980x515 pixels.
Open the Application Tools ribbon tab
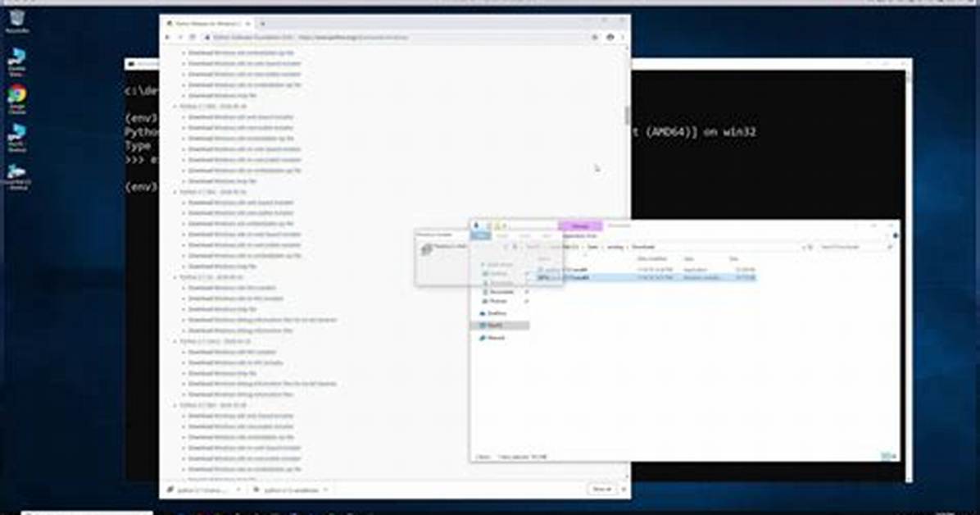(580, 236)
